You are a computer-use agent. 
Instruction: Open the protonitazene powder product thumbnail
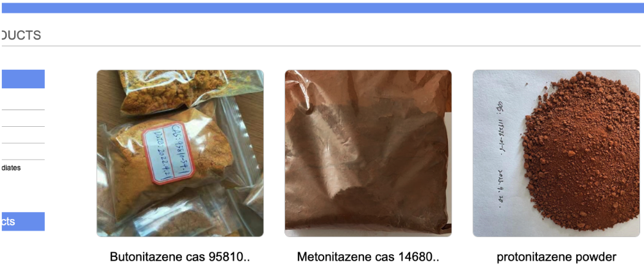556,153
